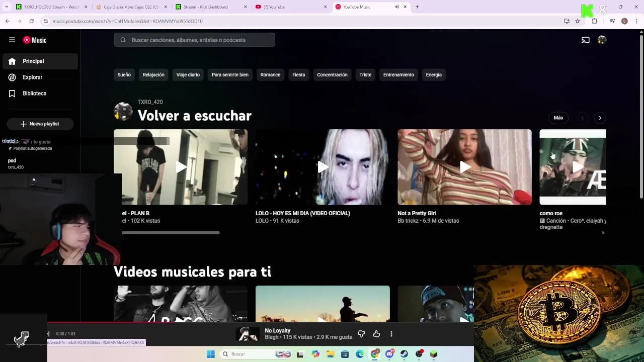Open Chrome media controls icon
The width and height of the screenshot is (644, 362).
(x=612, y=21)
